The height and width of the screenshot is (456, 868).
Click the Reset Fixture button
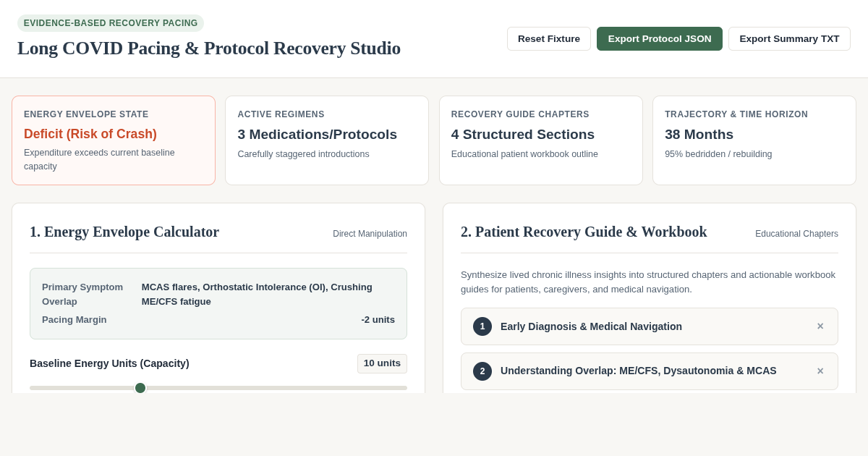tap(549, 39)
